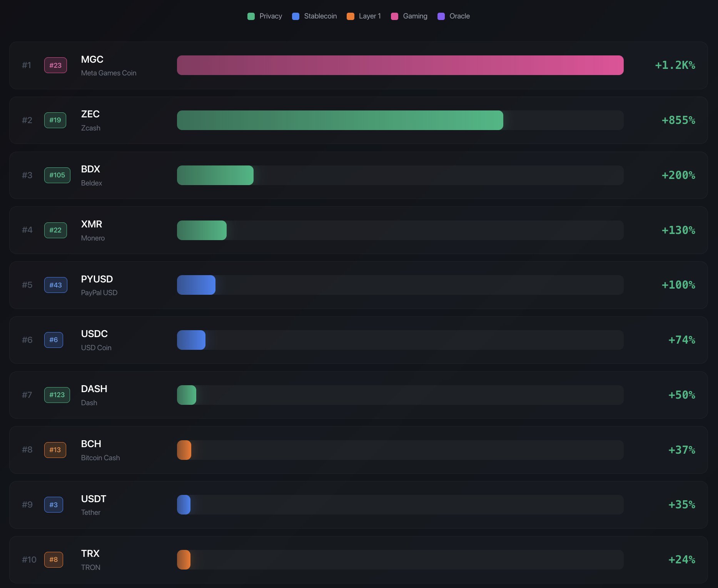Click the Monero coin name

click(x=93, y=238)
